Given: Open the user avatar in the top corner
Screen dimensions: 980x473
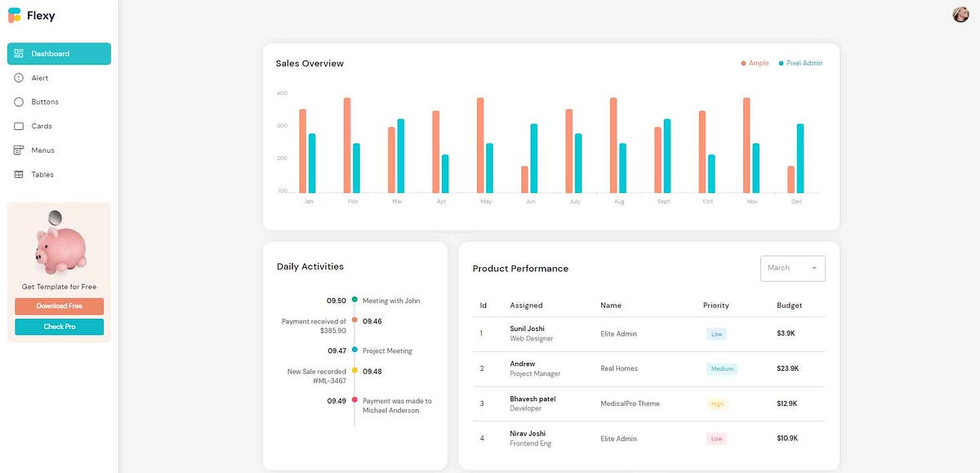Looking at the screenshot, I should [960, 14].
